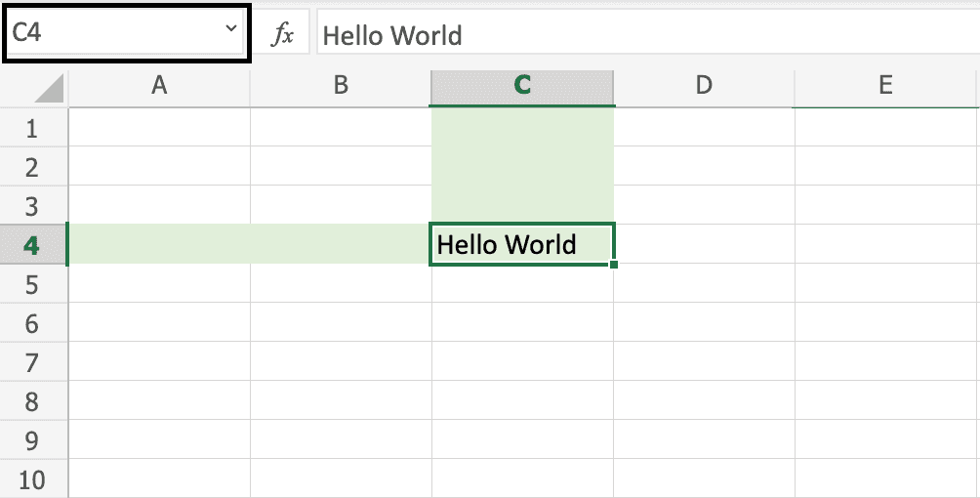Click empty cell D6
Viewport: 980px width, 498px height.
[x=704, y=323]
